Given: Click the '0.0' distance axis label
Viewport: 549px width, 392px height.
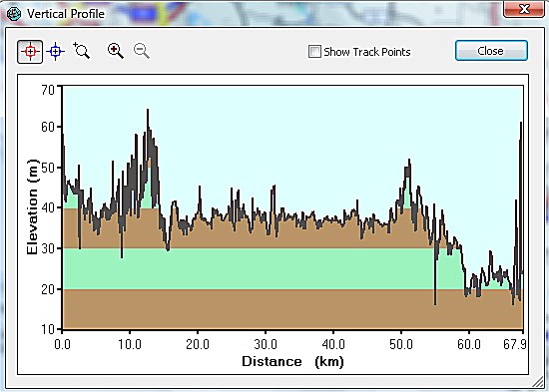Looking at the screenshot, I should [62, 344].
